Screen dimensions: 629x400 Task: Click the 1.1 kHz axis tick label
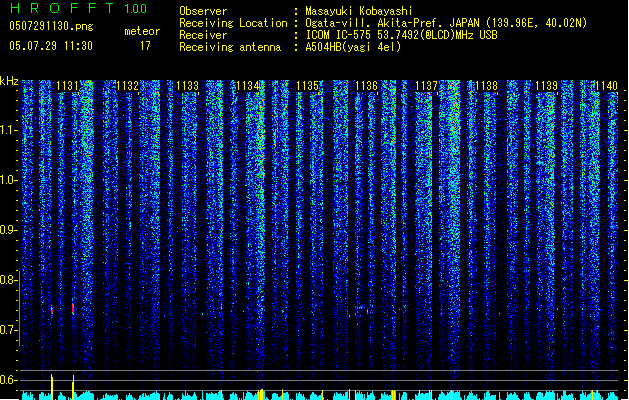8,130
